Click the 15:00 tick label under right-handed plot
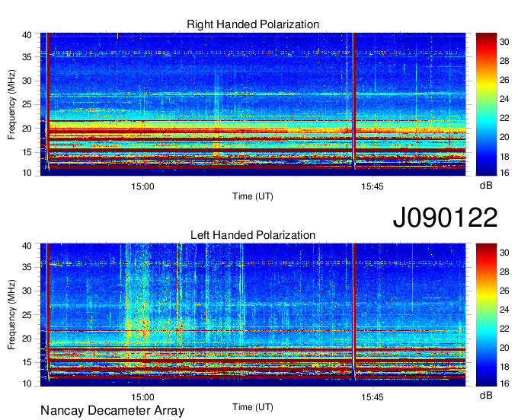The height and width of the screenshot is (420, 518). [x=142, y=186]
